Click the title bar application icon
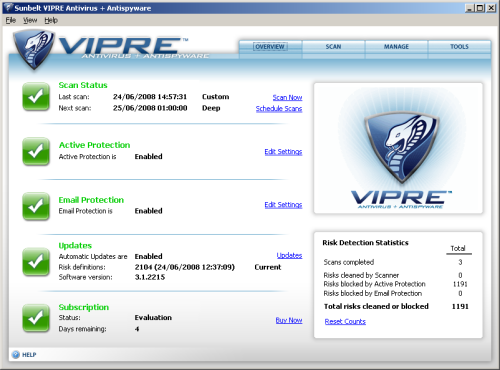500x370 pixels. (x=8, y=8)
